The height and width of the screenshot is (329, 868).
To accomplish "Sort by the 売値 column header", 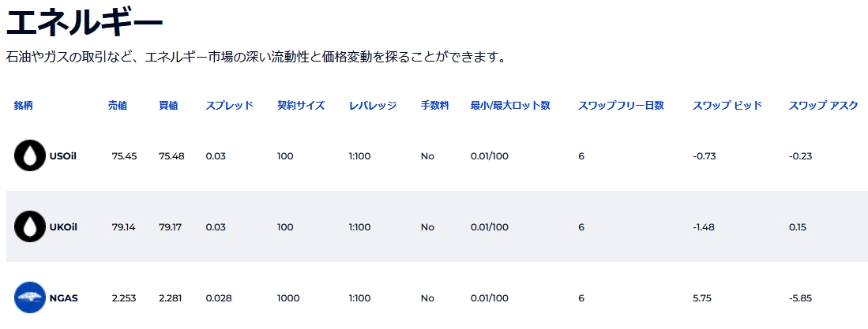I will 118,106.
